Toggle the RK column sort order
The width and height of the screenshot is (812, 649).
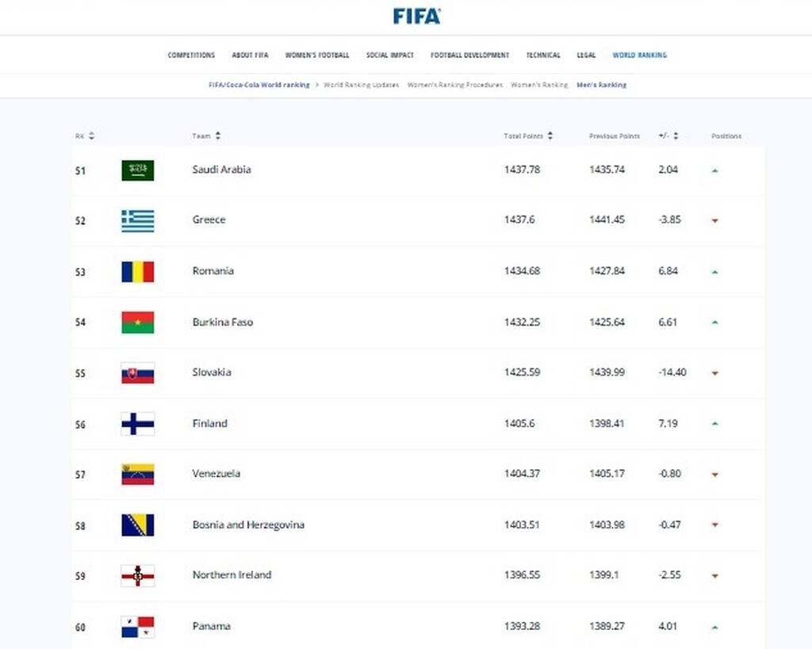point(90,136)
